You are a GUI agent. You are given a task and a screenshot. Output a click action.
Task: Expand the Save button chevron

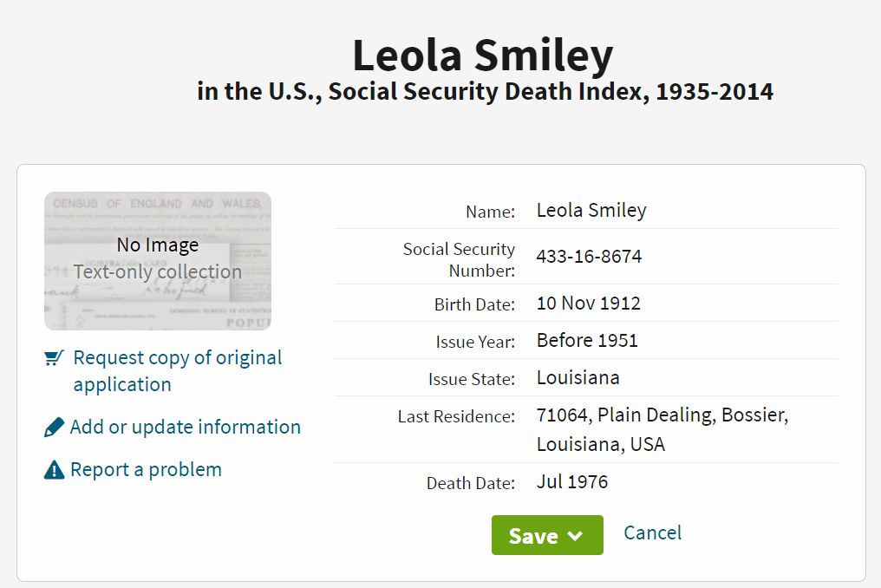[575, 536]
